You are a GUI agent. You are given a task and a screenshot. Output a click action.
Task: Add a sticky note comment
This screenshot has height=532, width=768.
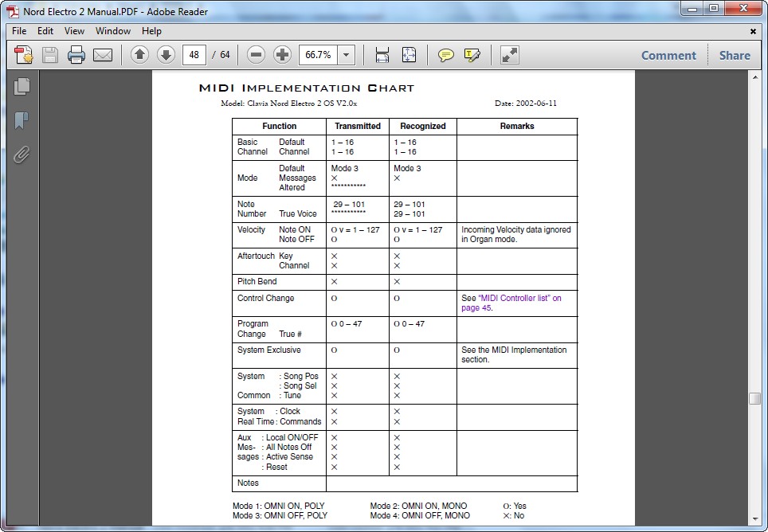click(446, 55)
